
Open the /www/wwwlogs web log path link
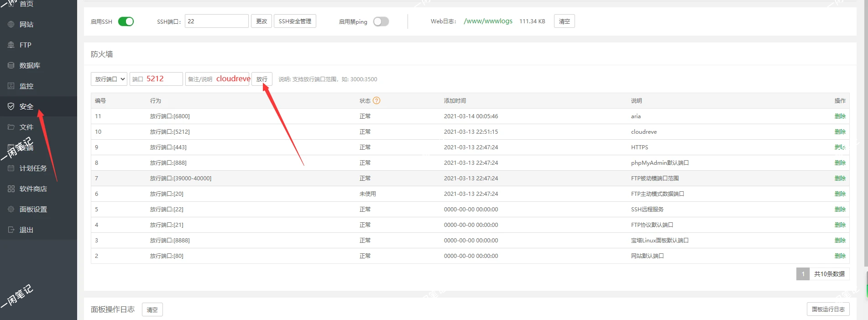(488, 21)
